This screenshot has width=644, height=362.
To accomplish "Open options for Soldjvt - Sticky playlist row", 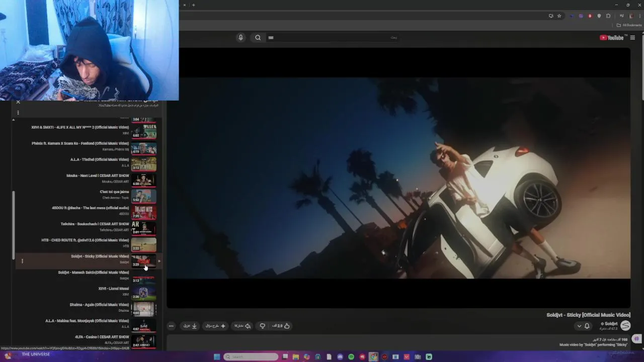I will coord(22,261).
